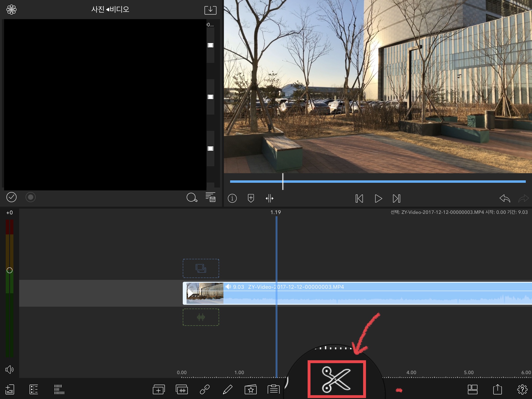The image size is (532, 399).
Task: Open the layout panels switcher icon
Action: point(472,389)
